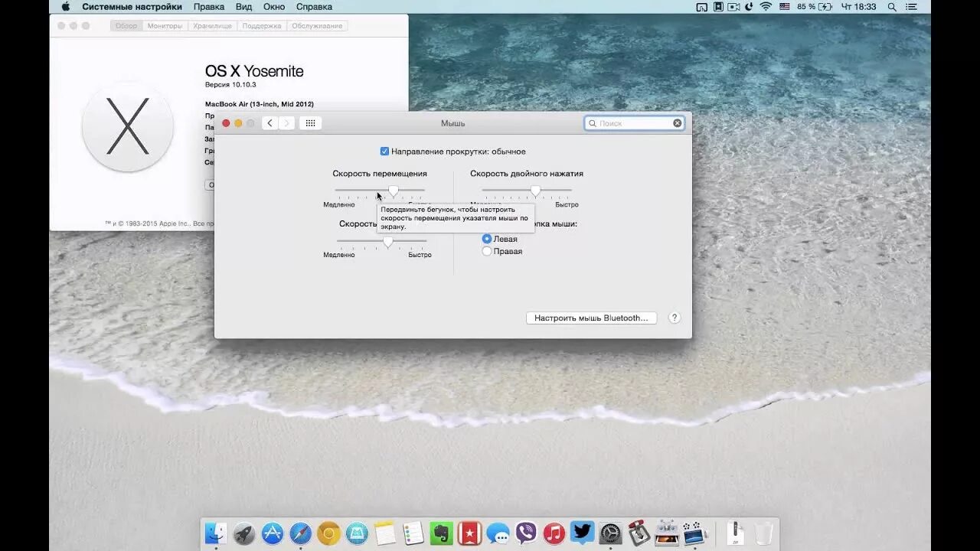The width and height of the screenshot is (980, 551).
Task: Switch to Обслуживание tab
Action: pyautogui.click(x=317, y=26)
